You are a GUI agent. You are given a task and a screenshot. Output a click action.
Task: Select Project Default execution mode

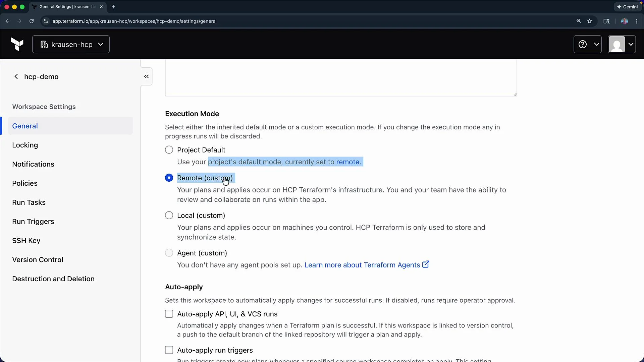[169, 150]
